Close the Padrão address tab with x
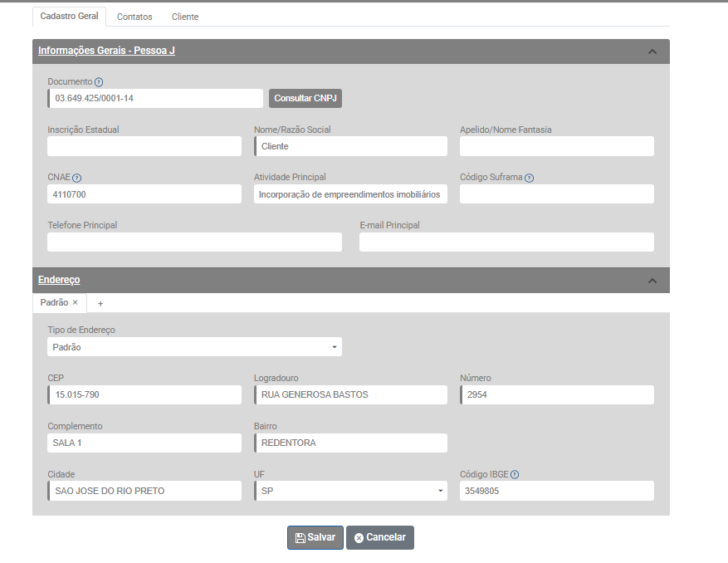 click(75, 303)
